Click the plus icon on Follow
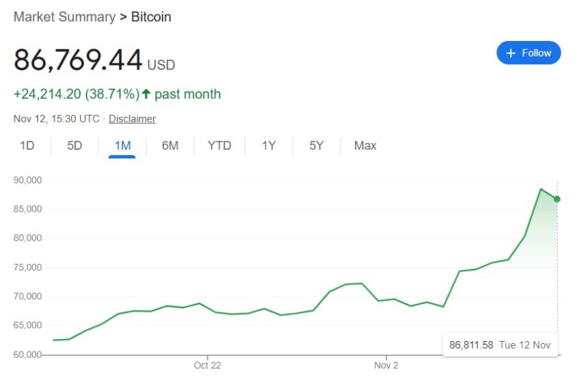 (510, 53)
